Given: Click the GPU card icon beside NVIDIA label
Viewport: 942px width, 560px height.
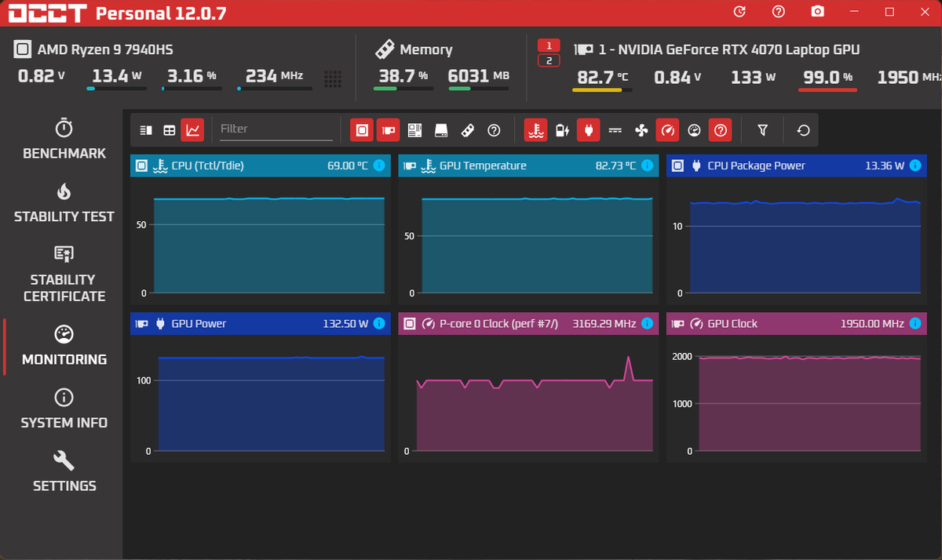Looking at the screenshot, I should click(x=583, y=49).
